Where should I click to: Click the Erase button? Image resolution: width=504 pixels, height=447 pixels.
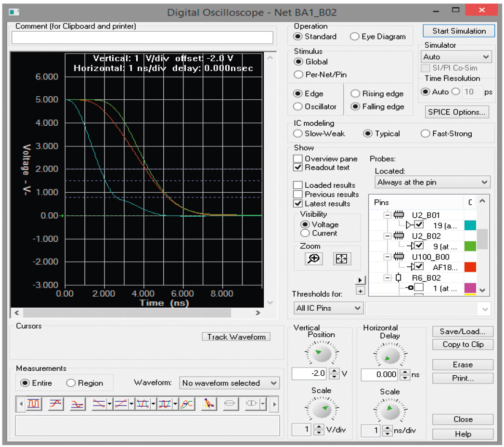[x=463, y=365]
